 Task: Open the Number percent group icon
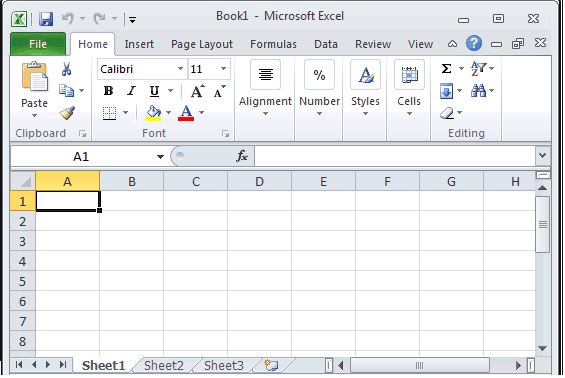tap(319, 75)
